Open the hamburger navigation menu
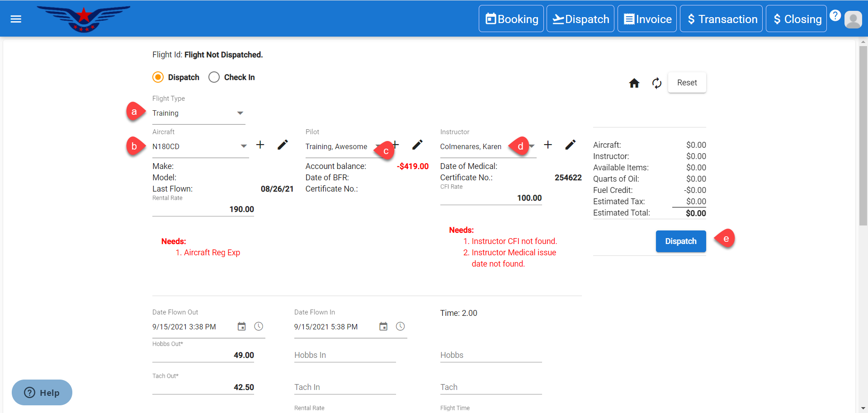Image resolution: width=868 pixels, height=413 pixels. pyautogui.click(x=16, y=19)
